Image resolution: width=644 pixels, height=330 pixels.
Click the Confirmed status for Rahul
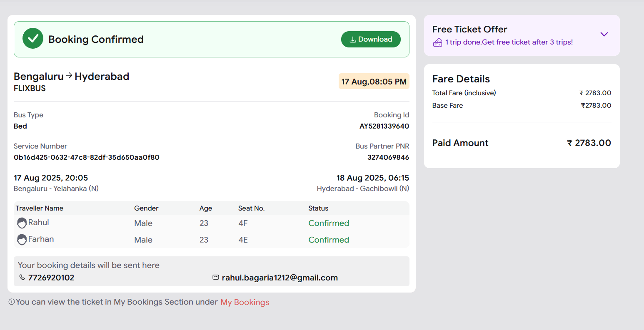point(329,223)
